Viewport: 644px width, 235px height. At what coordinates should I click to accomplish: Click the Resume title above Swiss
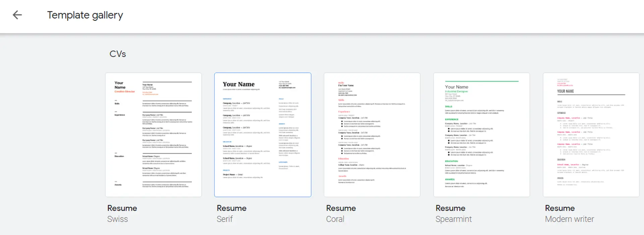[x=122, y=208]
